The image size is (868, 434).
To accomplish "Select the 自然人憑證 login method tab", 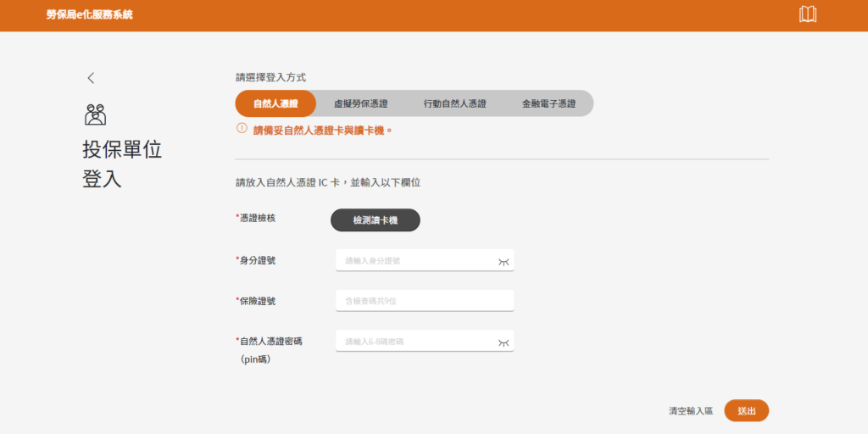I will click(x=275, y=103).
